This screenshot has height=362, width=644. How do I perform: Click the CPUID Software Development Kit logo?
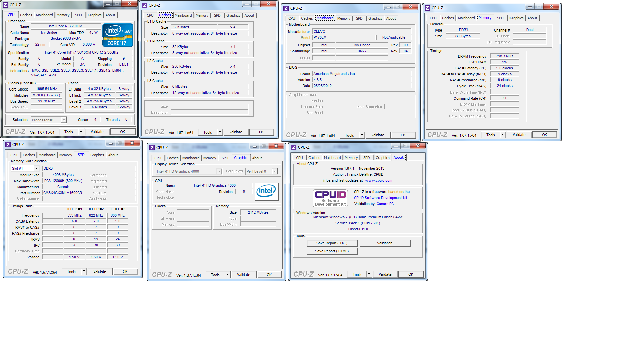(x=330, y=198)
